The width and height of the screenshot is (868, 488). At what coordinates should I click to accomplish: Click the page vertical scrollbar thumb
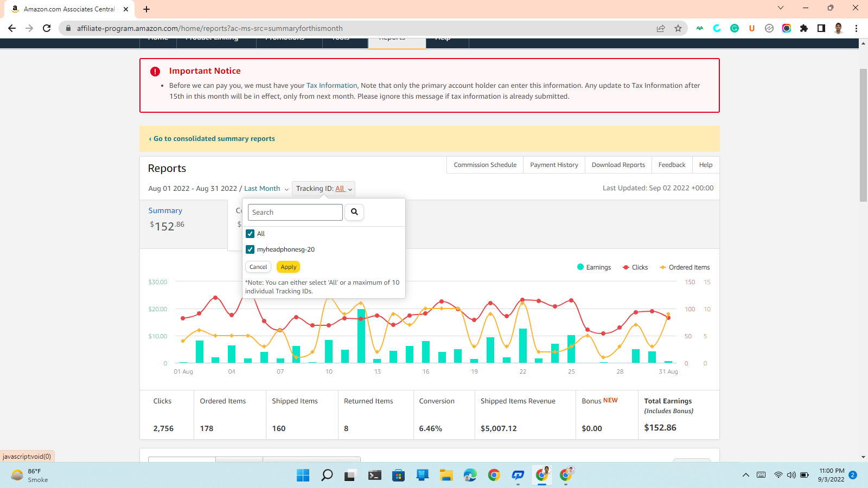(863, 136)
